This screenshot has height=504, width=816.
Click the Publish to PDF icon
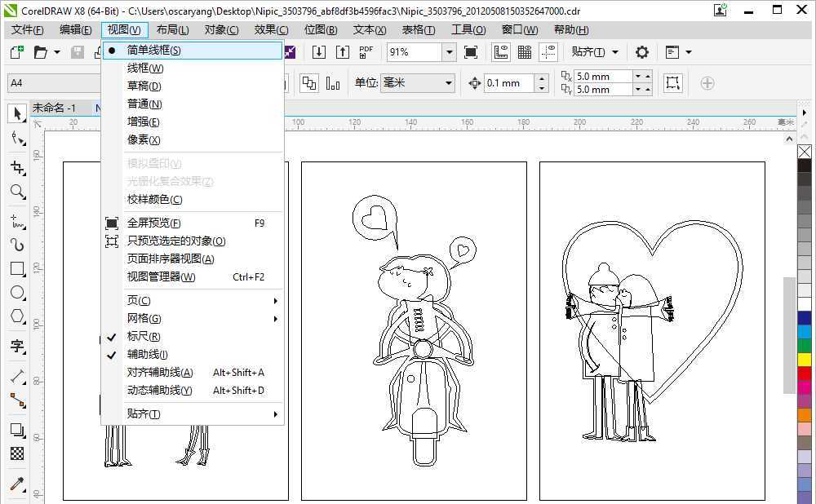[366, 52]
